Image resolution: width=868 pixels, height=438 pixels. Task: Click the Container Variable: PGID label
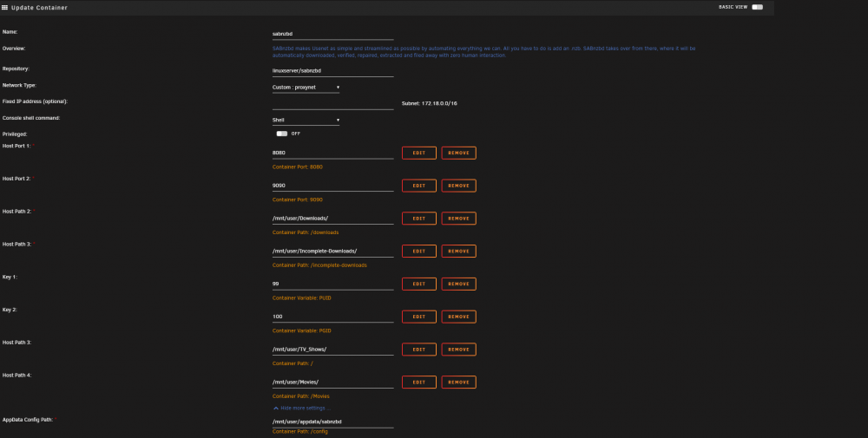pyautogui.click(x=302, y=330)
